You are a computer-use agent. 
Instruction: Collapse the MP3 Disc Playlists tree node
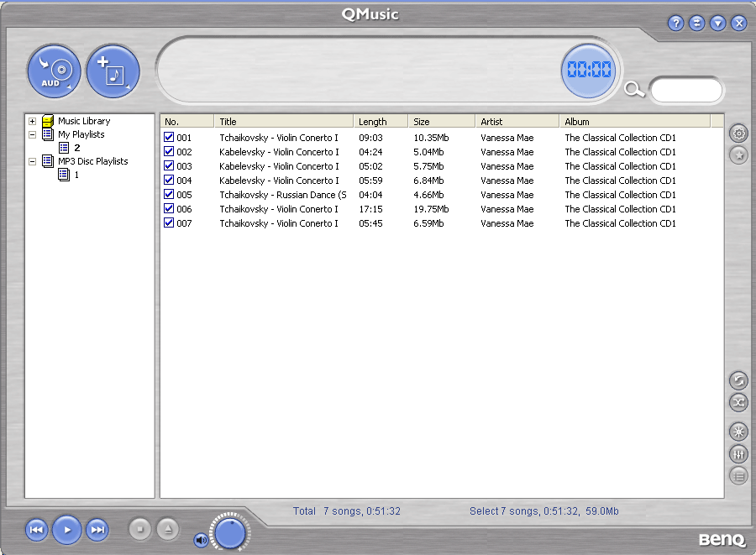point(32,161)
